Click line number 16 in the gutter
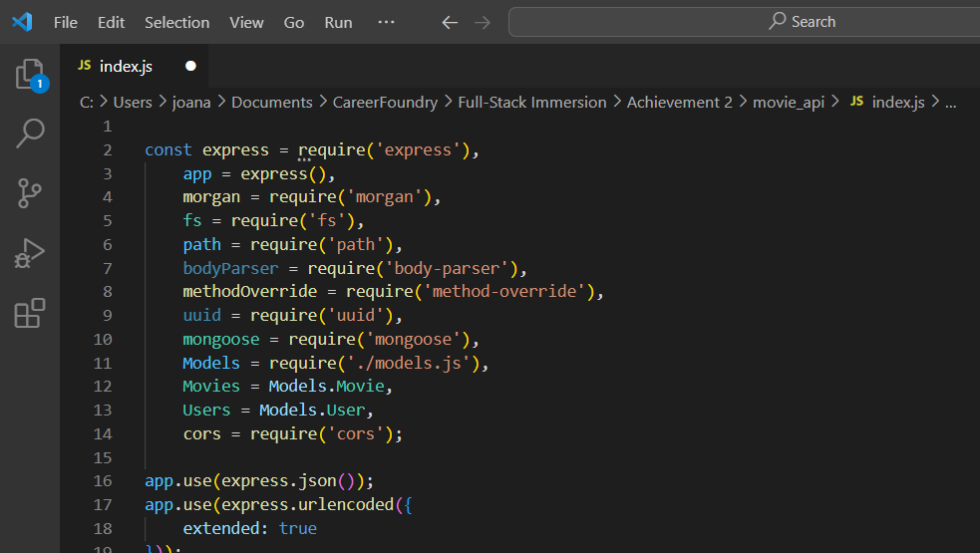 click(104, 481)
